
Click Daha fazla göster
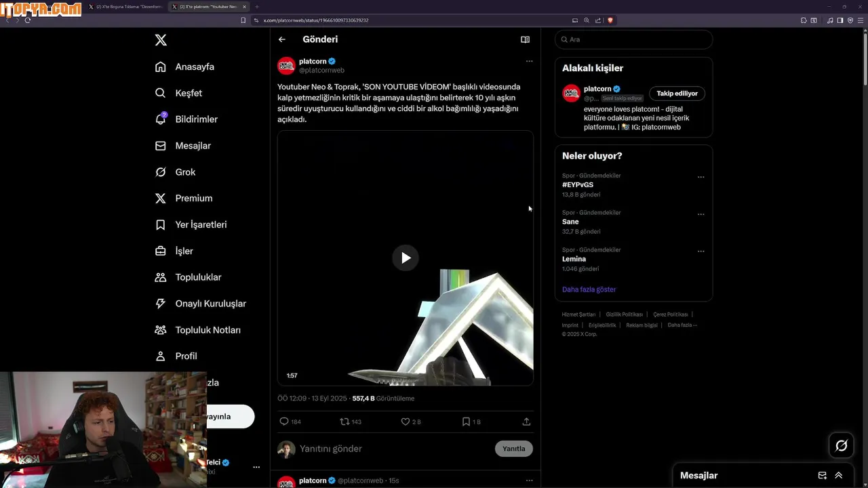pos(589,289)
